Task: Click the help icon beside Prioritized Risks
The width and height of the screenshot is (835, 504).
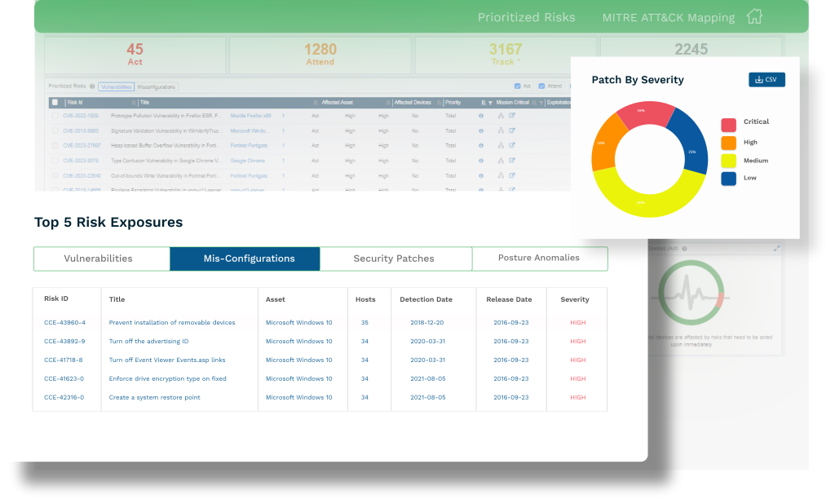Action: [x=92, y=86]
